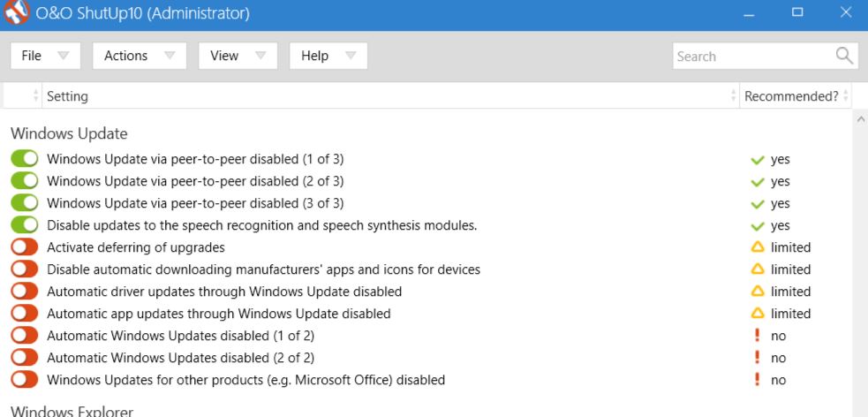The height and width of the screenshot is (417, 868).
Task: Open the Actions dropdown menu
Action: (140, 56)
